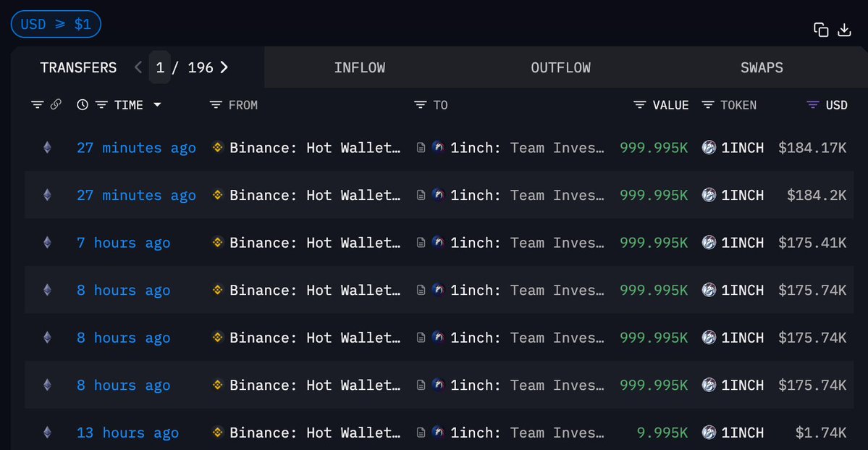Remove the USD ≥ $1 filter chip
The width and height of the screenshot is (868, 450).
56,25
